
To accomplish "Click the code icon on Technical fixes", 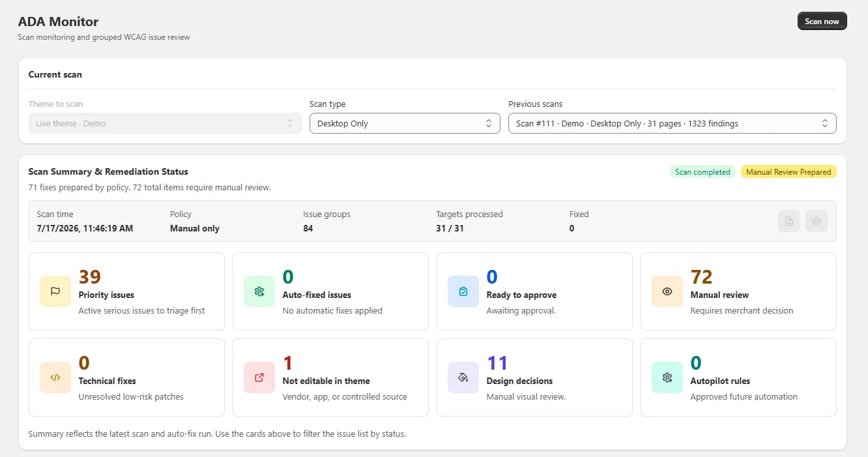I will [55, 377].
